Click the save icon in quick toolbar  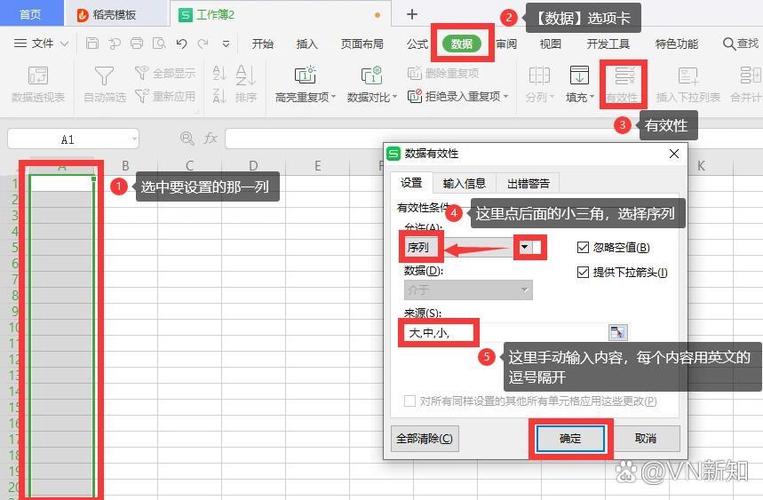point(92,43)
